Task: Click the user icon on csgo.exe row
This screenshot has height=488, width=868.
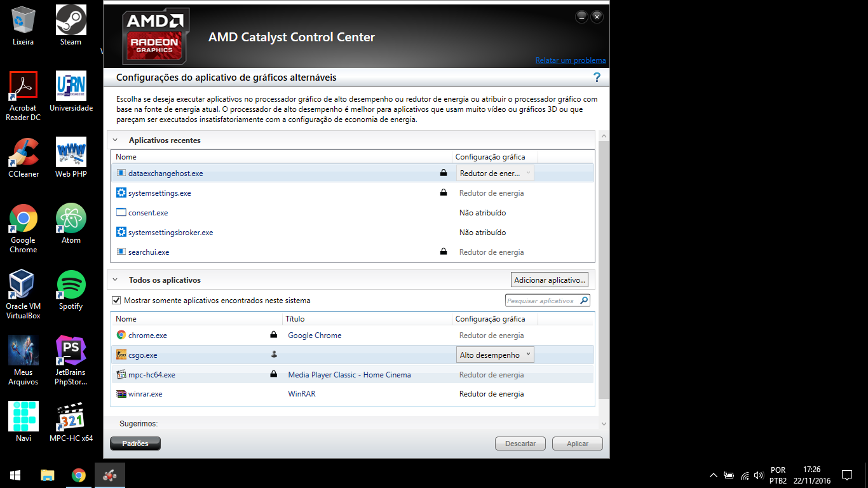Action: click(x=274, y=355)
